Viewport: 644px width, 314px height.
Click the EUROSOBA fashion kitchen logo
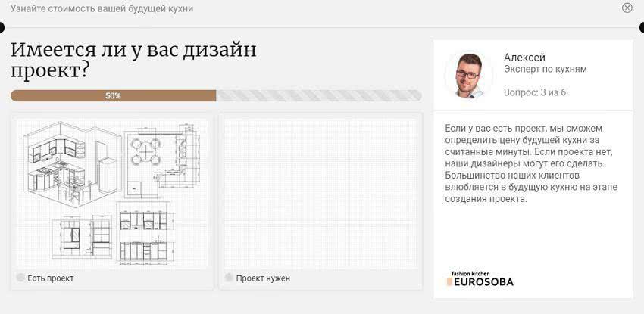tap(480, 279)
